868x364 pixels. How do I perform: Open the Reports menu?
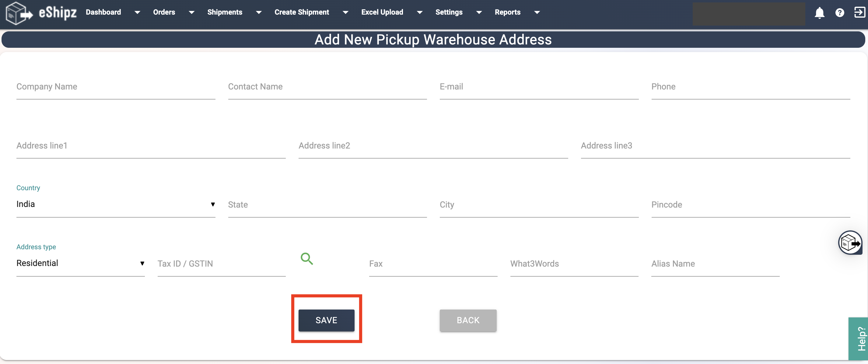click(507, 12)
